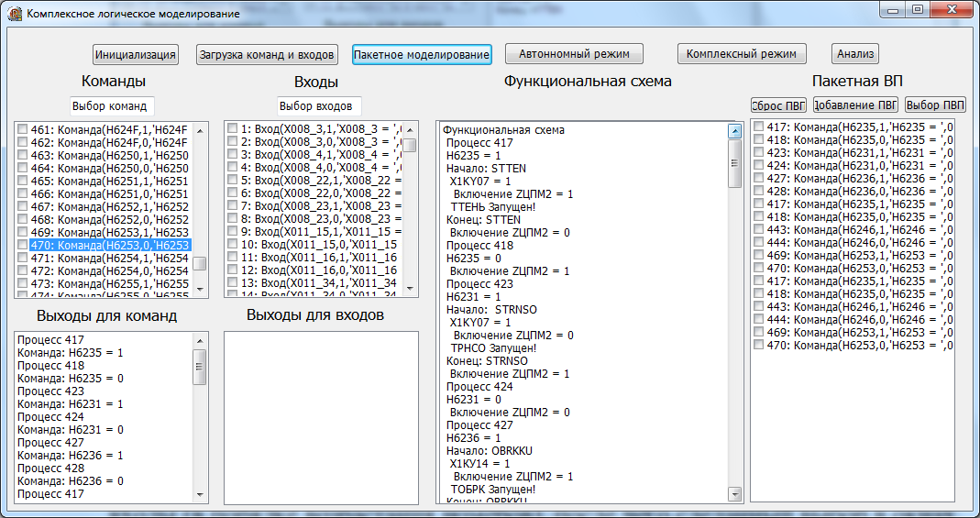Check command 423 in Пакетная ВП list
This screenshot has height=518, width=980.
(x=759, y=152)
